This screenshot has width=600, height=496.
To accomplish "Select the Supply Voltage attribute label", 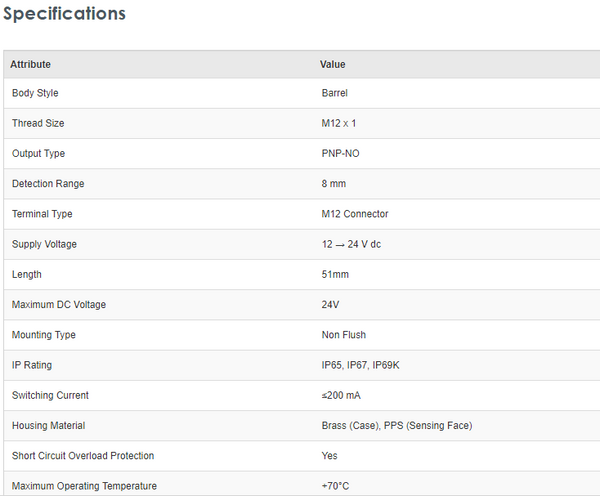I will tap(44, 244).
